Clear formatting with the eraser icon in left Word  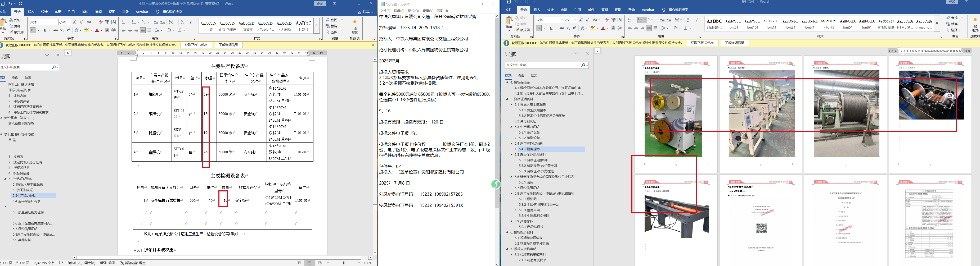click(x=101, y=22)
